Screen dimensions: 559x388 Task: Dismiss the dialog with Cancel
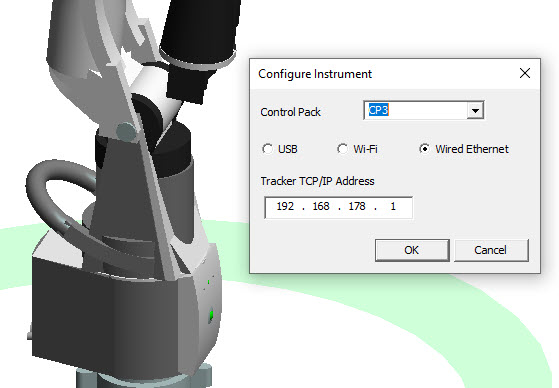tap(491, 250)
